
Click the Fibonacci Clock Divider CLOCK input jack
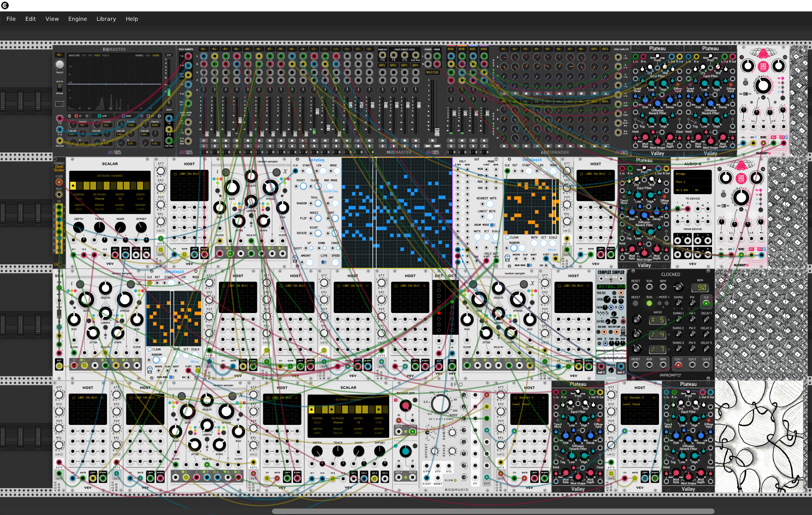click(59, 182)
